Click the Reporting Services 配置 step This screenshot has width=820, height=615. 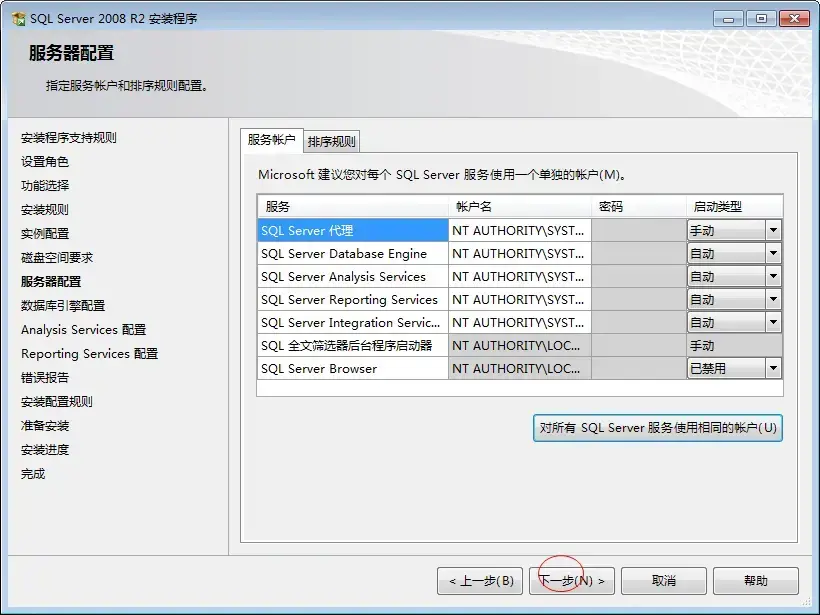89,354
